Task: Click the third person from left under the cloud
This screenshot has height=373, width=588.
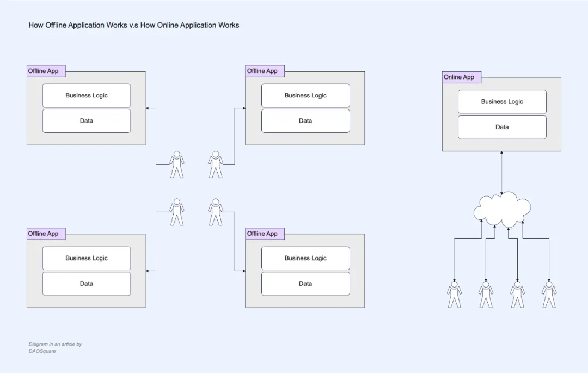Action: tap(517, 295)
